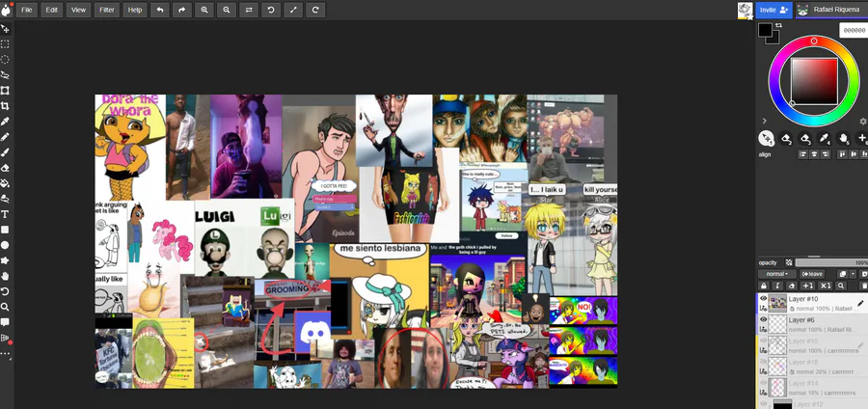Screen dimensions: 868x409
Task: Toggle the layer lock icon
Action: coord(764,286)
